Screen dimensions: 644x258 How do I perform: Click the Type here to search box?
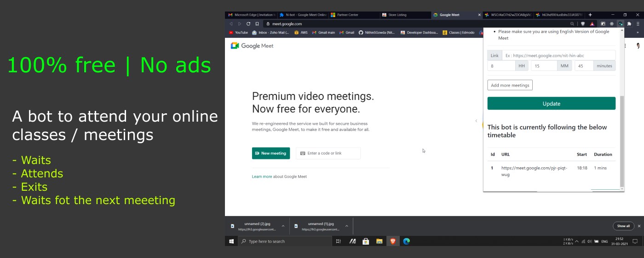coord(284,241)
